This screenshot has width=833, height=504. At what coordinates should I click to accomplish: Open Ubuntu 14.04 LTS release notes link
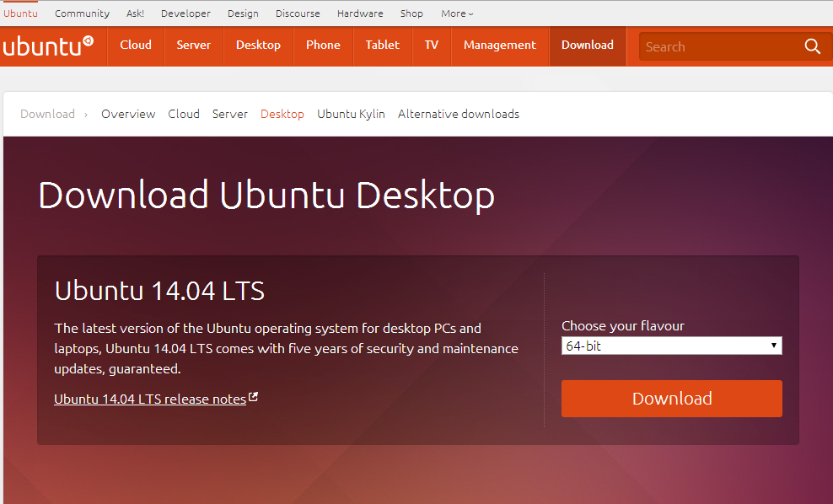tap(150, 399)
